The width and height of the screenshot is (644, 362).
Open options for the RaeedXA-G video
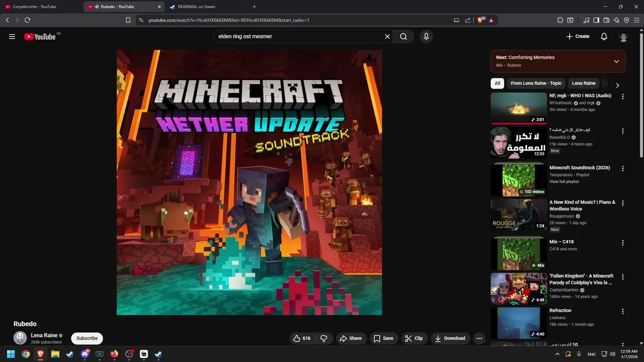pos(622,131)
